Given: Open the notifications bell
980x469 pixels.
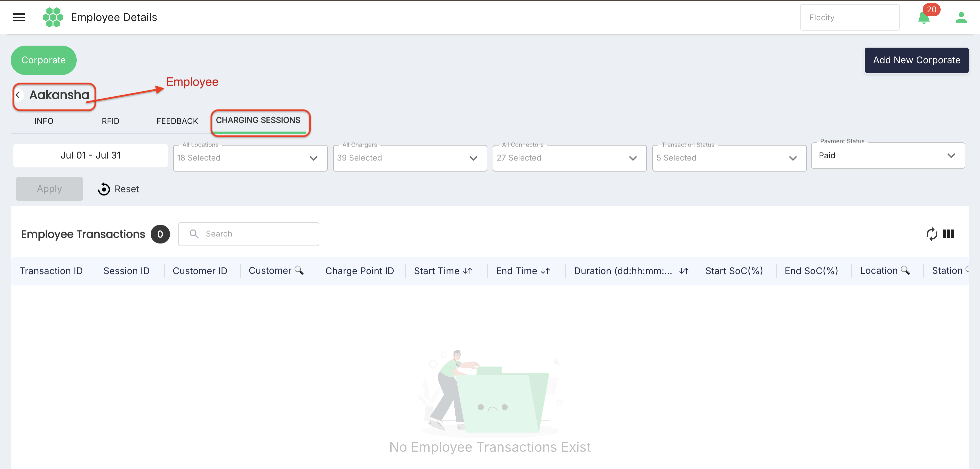Looking at the screenshot, I should (x=924, y=18).
